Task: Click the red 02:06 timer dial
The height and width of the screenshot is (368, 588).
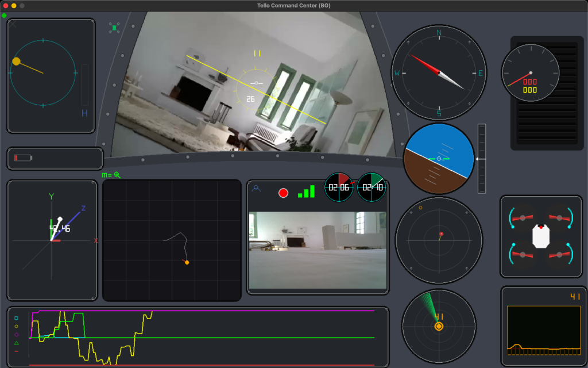Action: [x=339, y=187]
